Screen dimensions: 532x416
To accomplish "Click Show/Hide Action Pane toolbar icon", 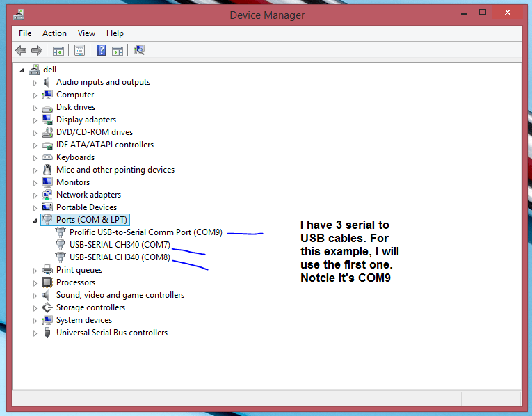I will tap(118, 51).
